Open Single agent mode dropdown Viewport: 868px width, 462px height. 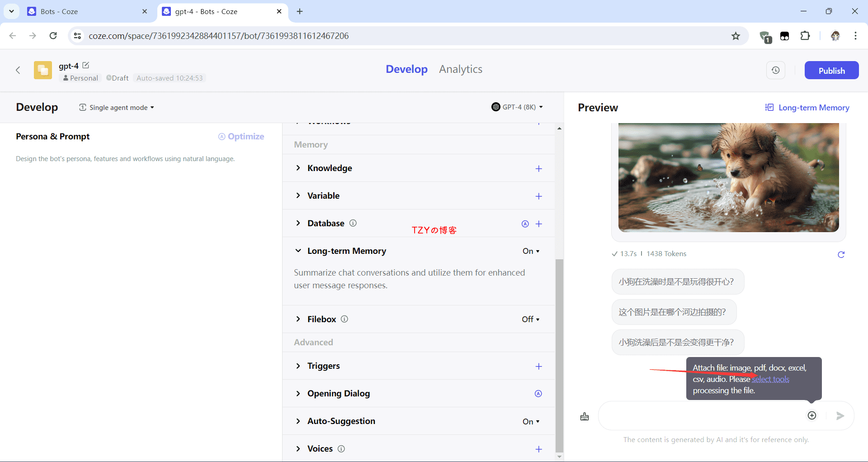point(117,108)
